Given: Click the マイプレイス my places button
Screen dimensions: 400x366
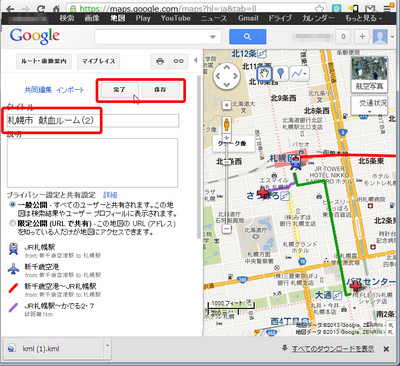Looking at the screenshot, I should (98, 61).
